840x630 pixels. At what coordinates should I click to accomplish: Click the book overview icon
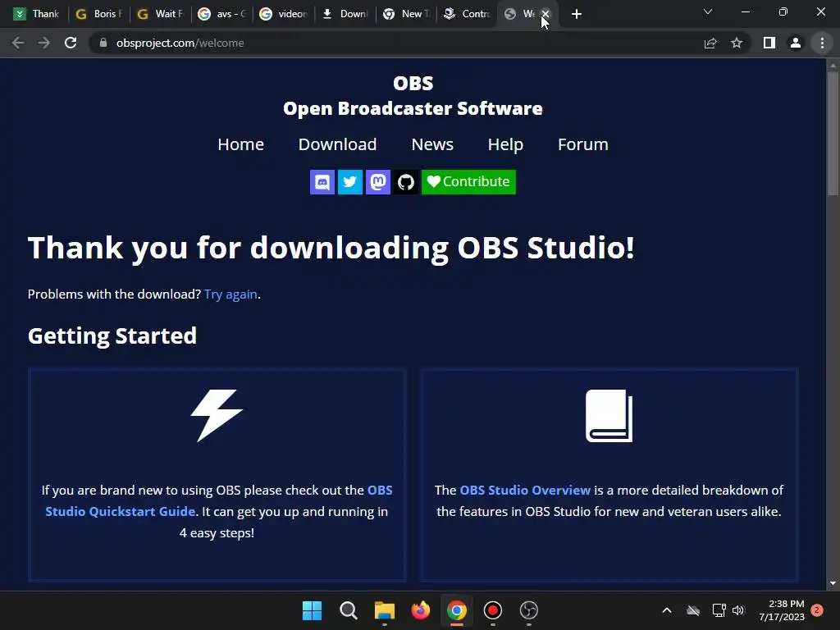coord(609,416)
